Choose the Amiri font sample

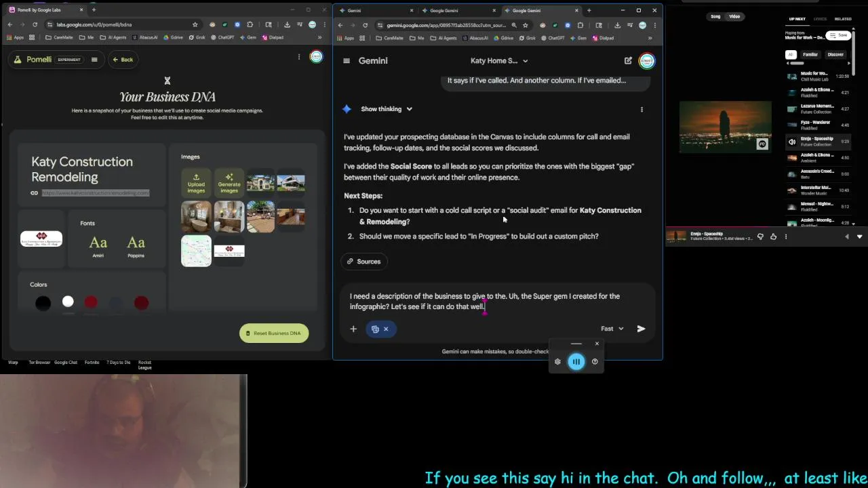click(x=98, y=246)
